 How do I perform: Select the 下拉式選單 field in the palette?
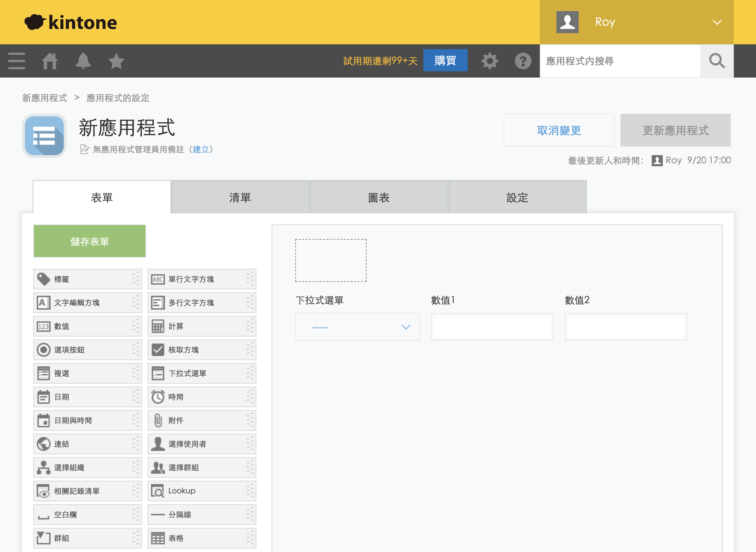(202, 373)
